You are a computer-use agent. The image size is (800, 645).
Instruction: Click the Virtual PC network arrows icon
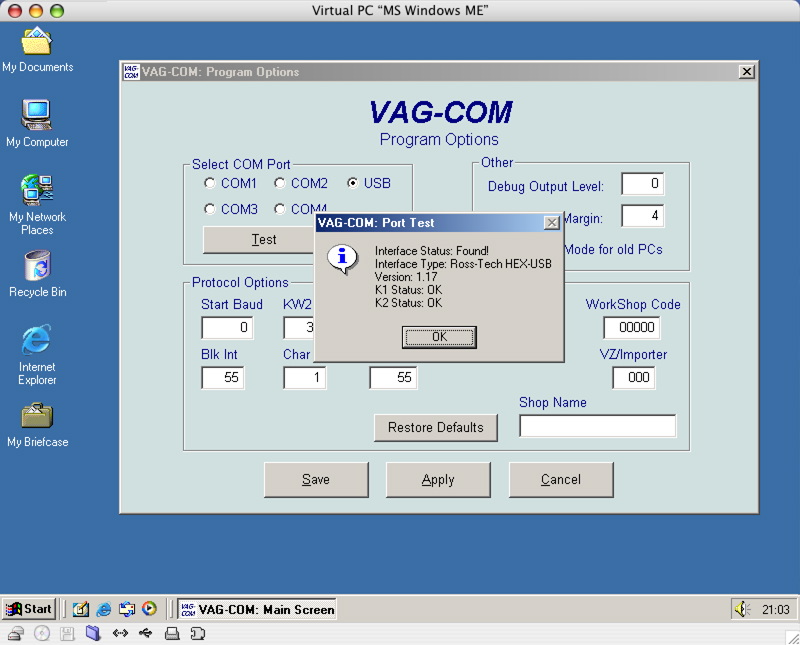(120, 633)
